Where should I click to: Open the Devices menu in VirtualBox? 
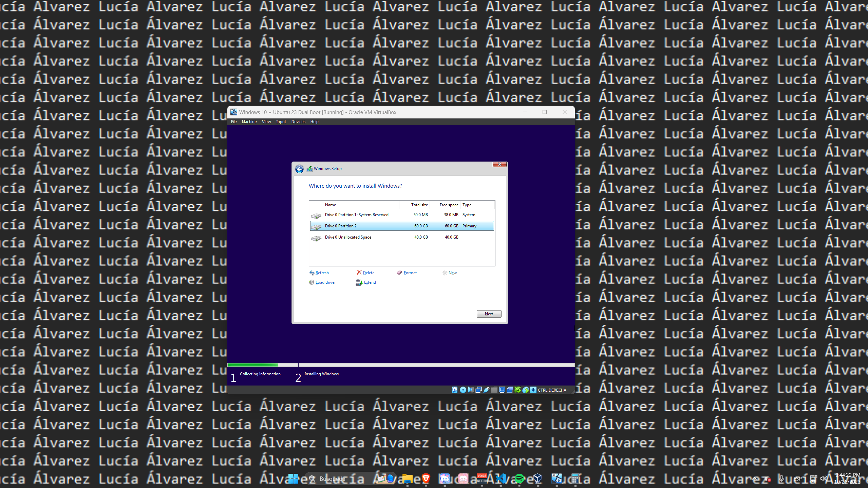click(x=298, y=121)
